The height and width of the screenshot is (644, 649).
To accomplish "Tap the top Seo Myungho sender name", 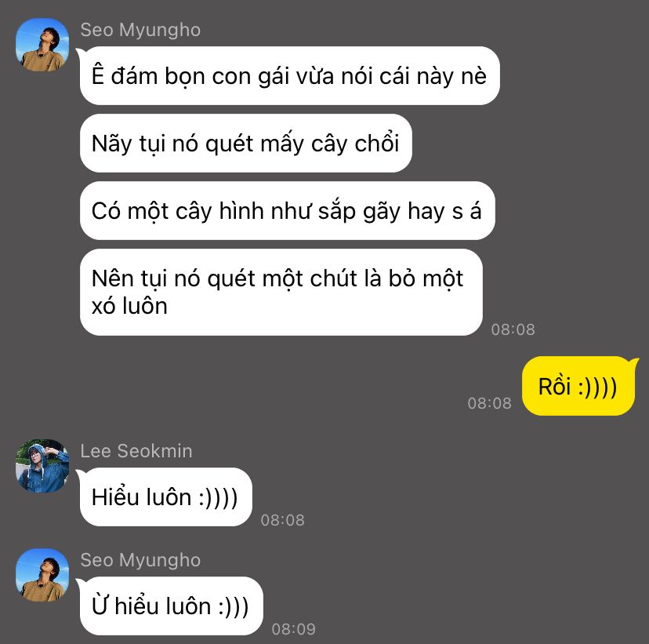I will (x=140, y=31).
